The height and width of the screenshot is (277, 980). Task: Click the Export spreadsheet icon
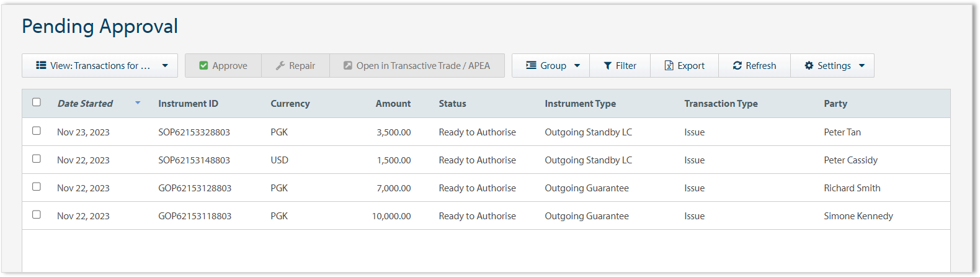[x=669, y=66]
